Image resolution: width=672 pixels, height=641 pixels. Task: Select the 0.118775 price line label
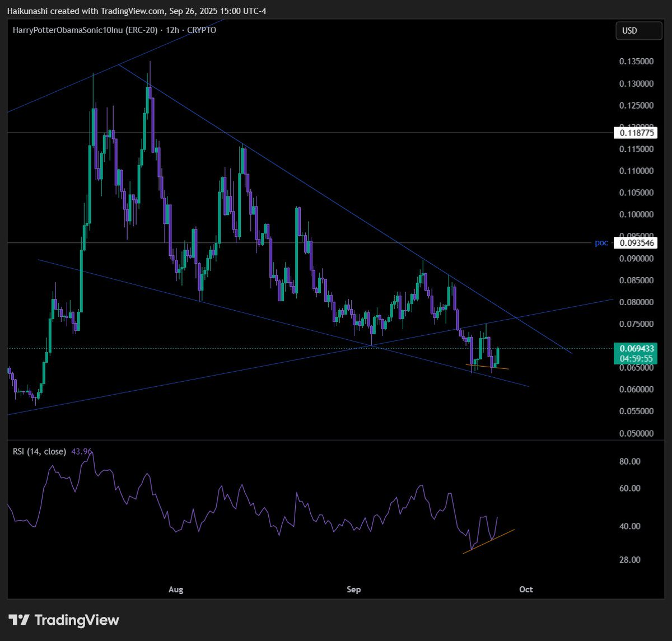(636, 133)
